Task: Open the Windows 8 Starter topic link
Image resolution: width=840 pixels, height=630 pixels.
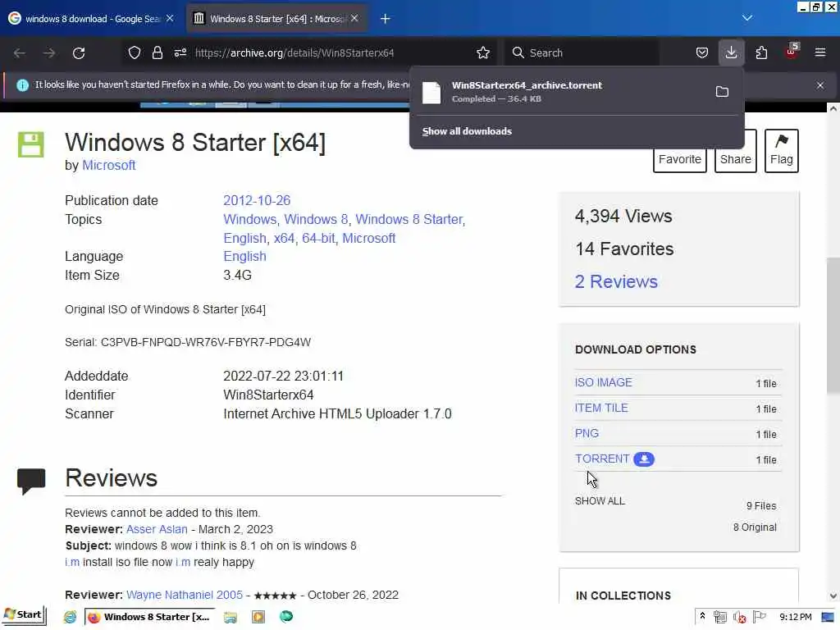Action: (409, 219)
